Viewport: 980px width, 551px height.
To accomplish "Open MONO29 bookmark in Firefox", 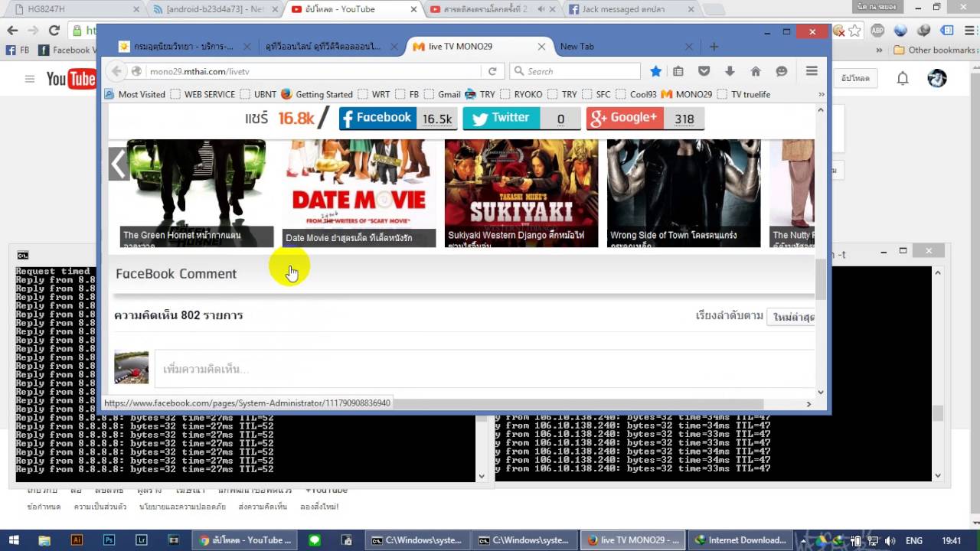I will coord(687,94).
